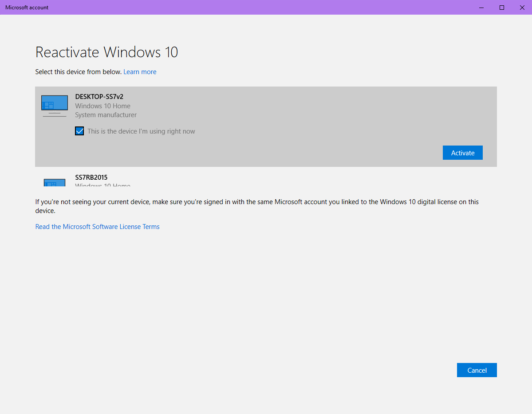Open the Learn more link

[140, 72]
